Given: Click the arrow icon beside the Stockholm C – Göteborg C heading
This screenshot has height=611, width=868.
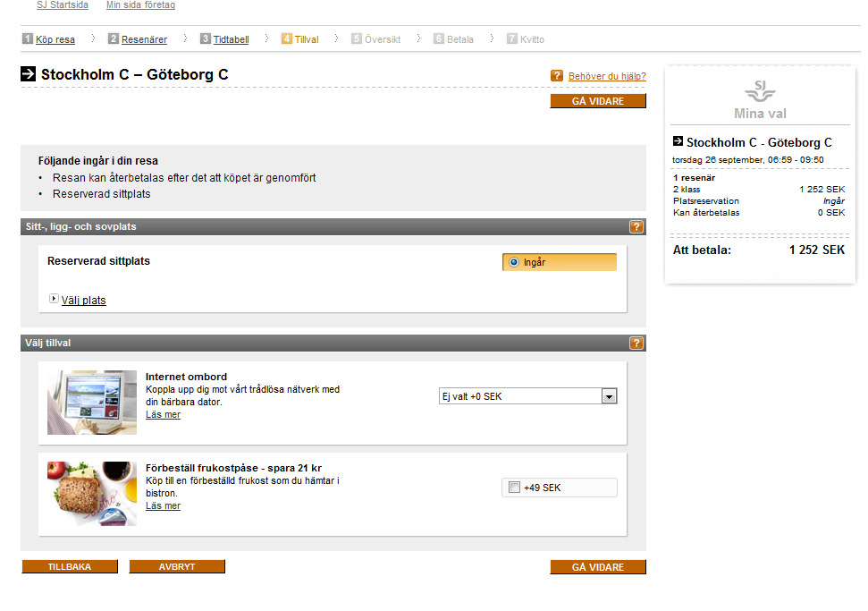Looking at the screenshot, I should 29,74.
